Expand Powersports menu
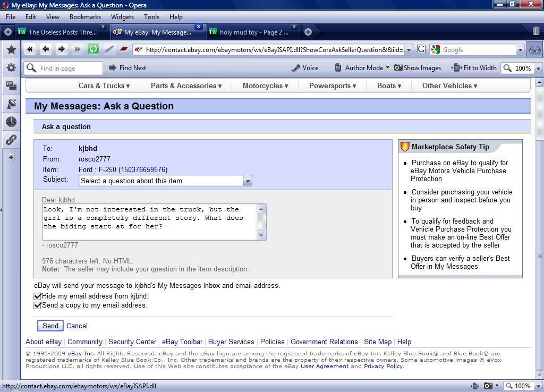The height and width of the screenshot is (392, 544). (x=333, y=86)
